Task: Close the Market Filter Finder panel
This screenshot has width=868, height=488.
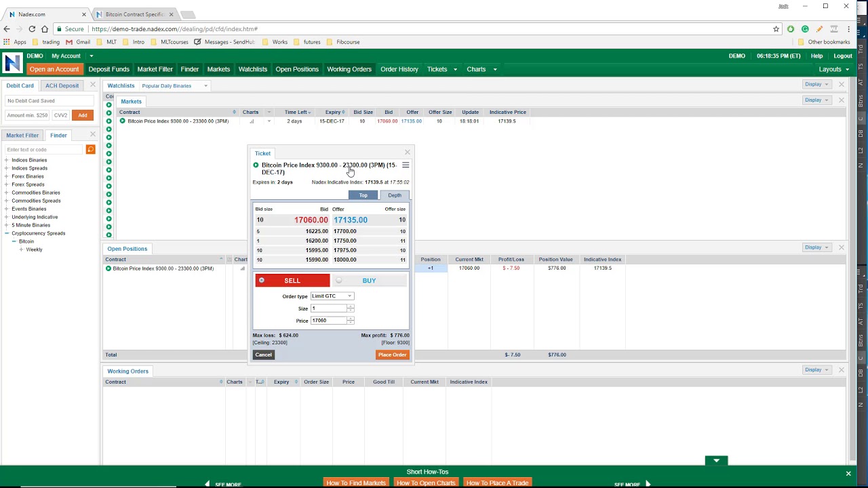Action: [x=93, y=134]
